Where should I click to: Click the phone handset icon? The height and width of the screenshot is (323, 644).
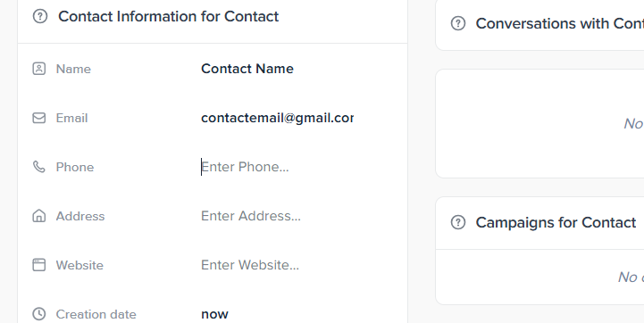click(39, 167)
